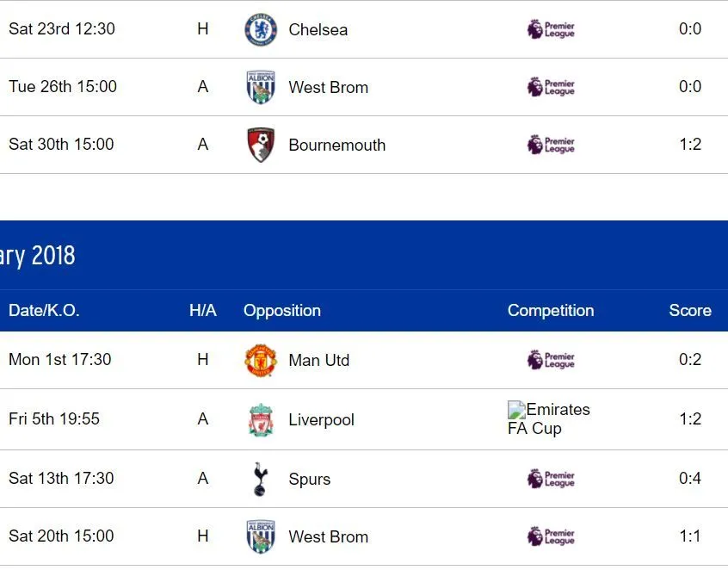The image size is (728, 570).
Task: Click the Score column header
Action: tap(689, 311)
